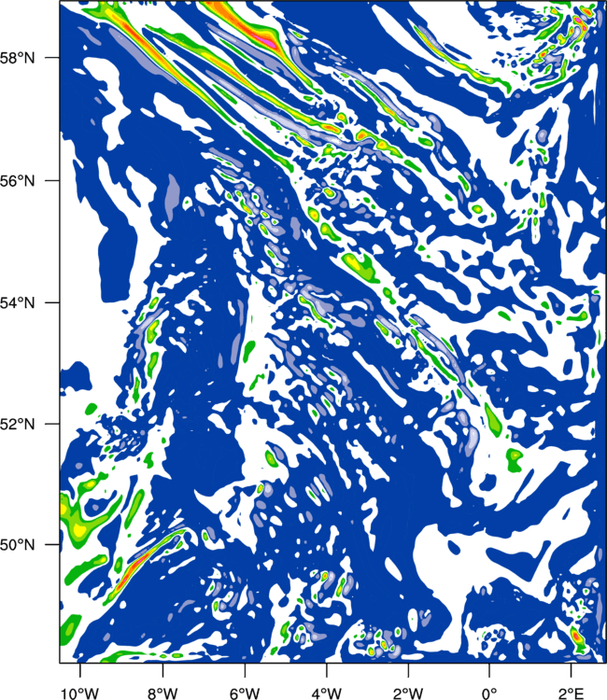Click the 56°N latitude label
The image size is (607, 700).
[17, 181]
